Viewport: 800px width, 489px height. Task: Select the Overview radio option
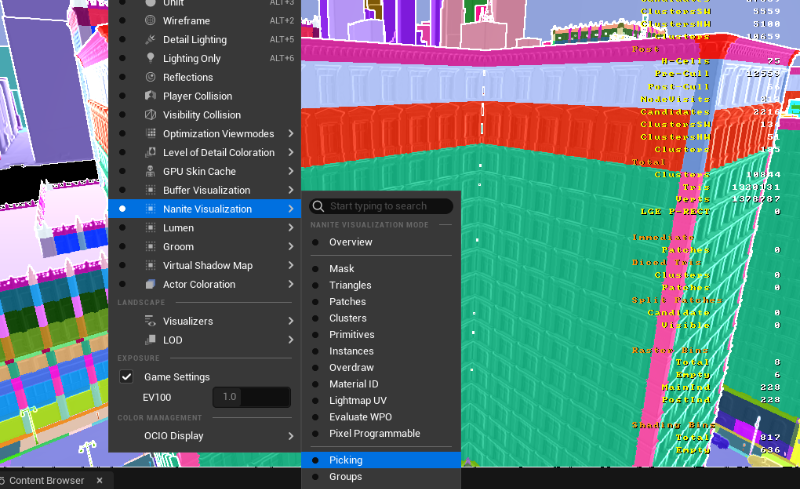316,242
